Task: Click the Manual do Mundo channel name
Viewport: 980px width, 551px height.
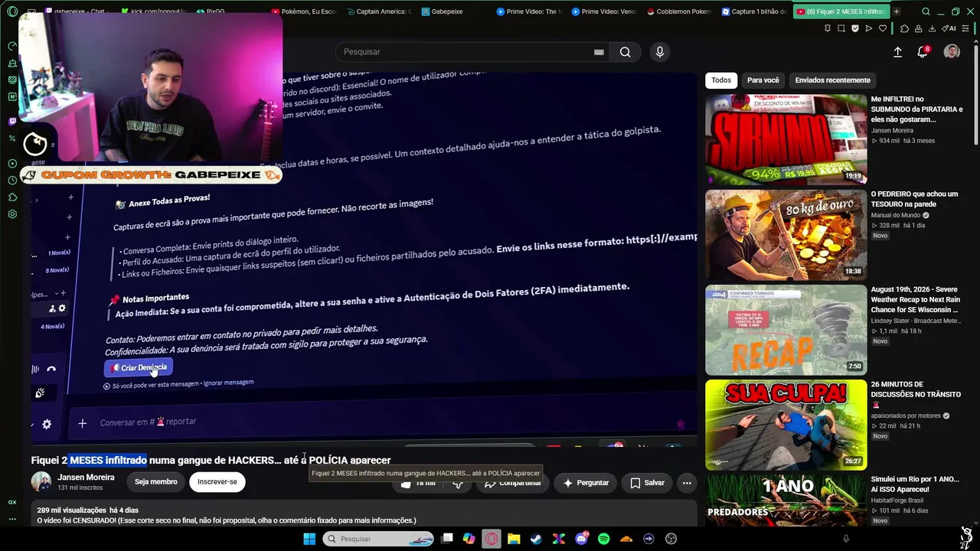Action: click(x=896, y=215)
